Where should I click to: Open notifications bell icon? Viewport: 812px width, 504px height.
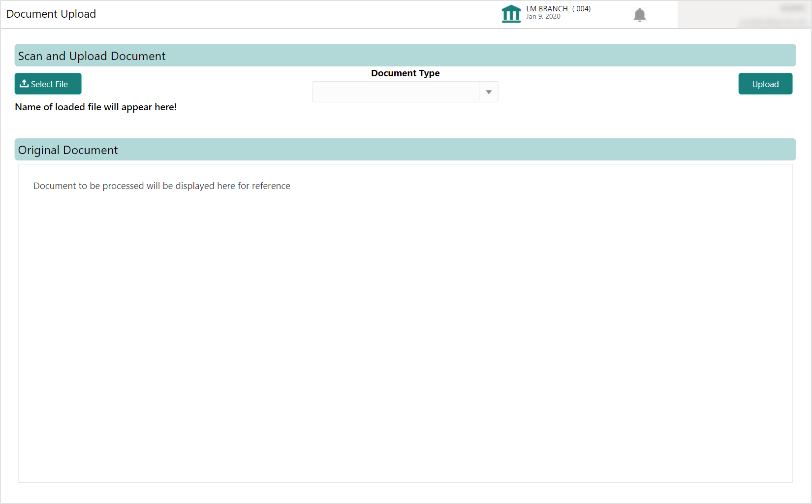(639, 15)
